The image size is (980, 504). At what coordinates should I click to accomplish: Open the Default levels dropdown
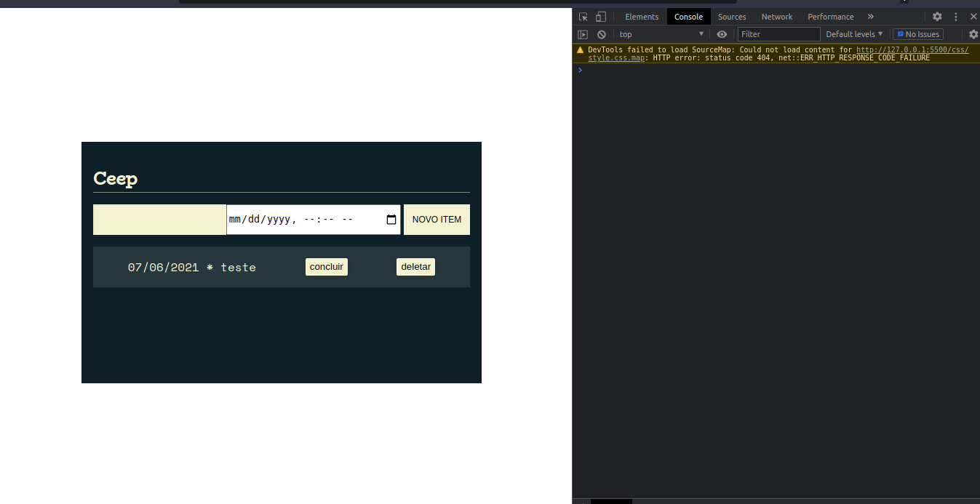tap(854, 34)
